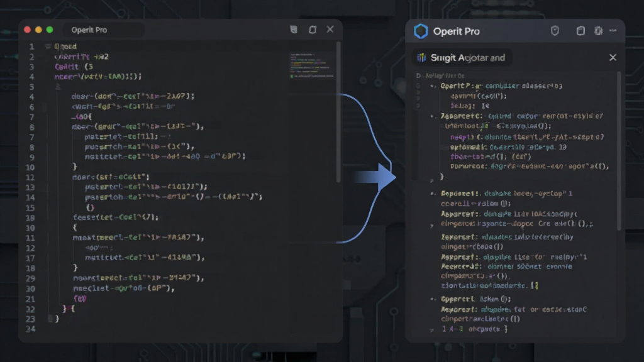Collapse the first bulleted block in the right panel

point(432,86)
